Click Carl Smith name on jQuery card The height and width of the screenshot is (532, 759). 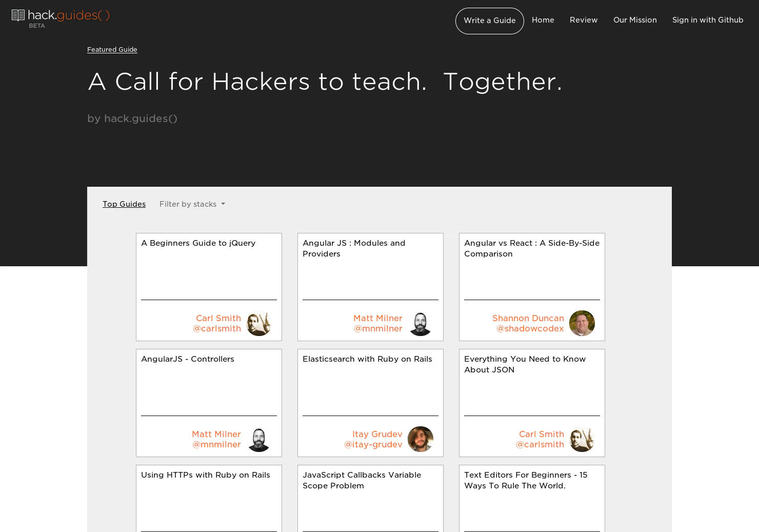(x=218, y=319)
